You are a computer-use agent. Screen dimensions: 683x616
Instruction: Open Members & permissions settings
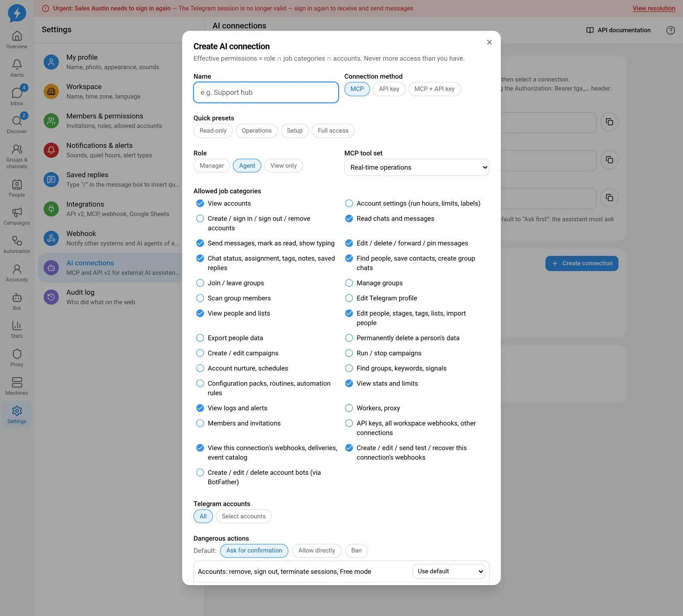(x=111, y=121)
